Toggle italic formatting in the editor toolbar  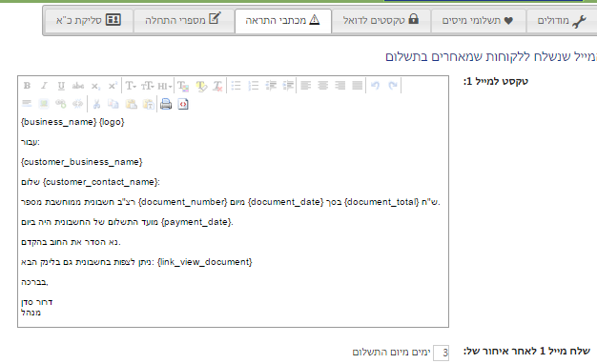[44, 86]
